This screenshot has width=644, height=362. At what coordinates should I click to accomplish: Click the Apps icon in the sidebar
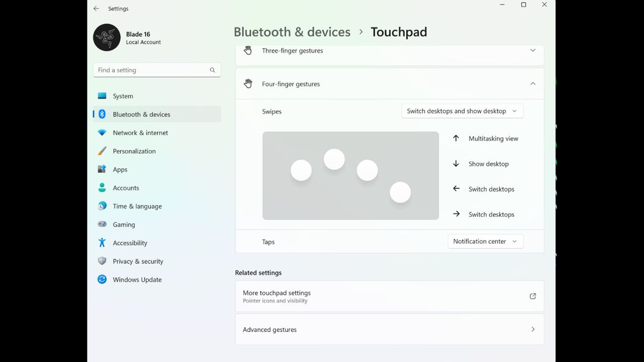pos(102,169)
